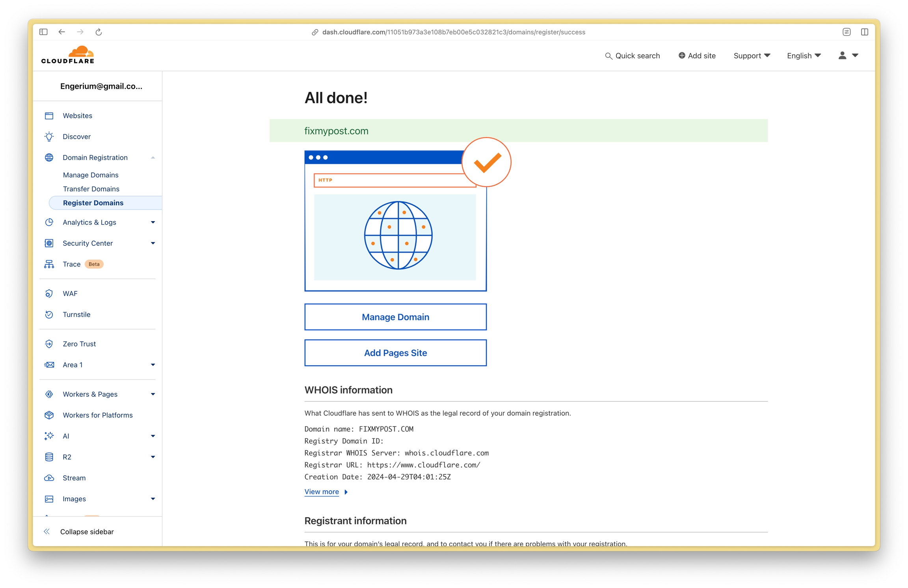Open the reader view icon in the browser toolbar
Viewport: 908px width, 588px height.
coord(847,32)
